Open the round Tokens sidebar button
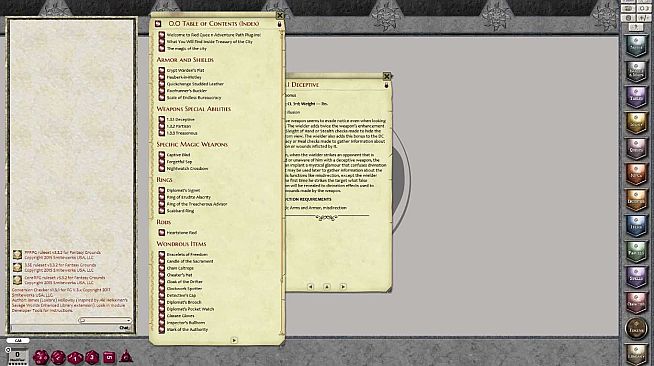 pos(636,328)
